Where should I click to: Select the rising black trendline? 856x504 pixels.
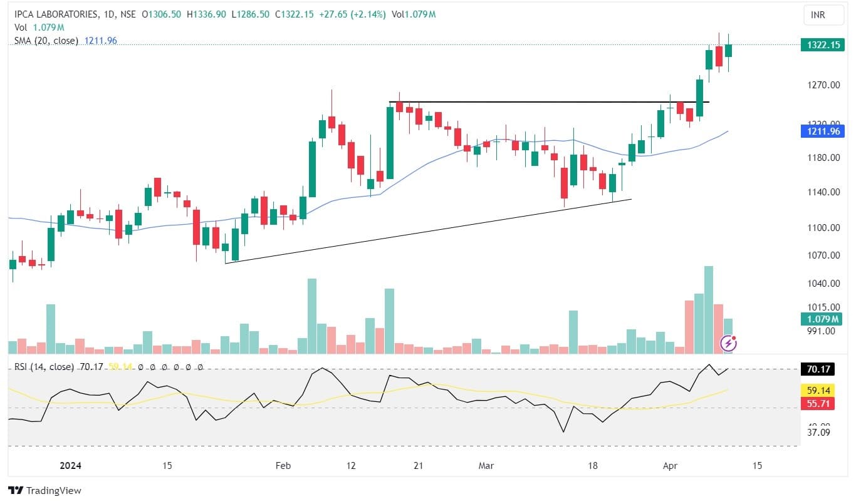pyautogui.click(x=428, y=231)
